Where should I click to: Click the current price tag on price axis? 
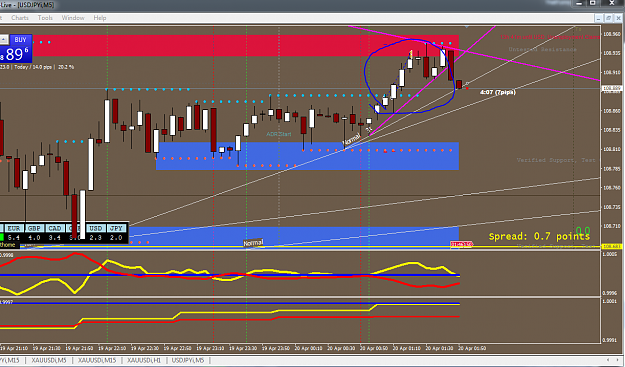pos(612,88)
